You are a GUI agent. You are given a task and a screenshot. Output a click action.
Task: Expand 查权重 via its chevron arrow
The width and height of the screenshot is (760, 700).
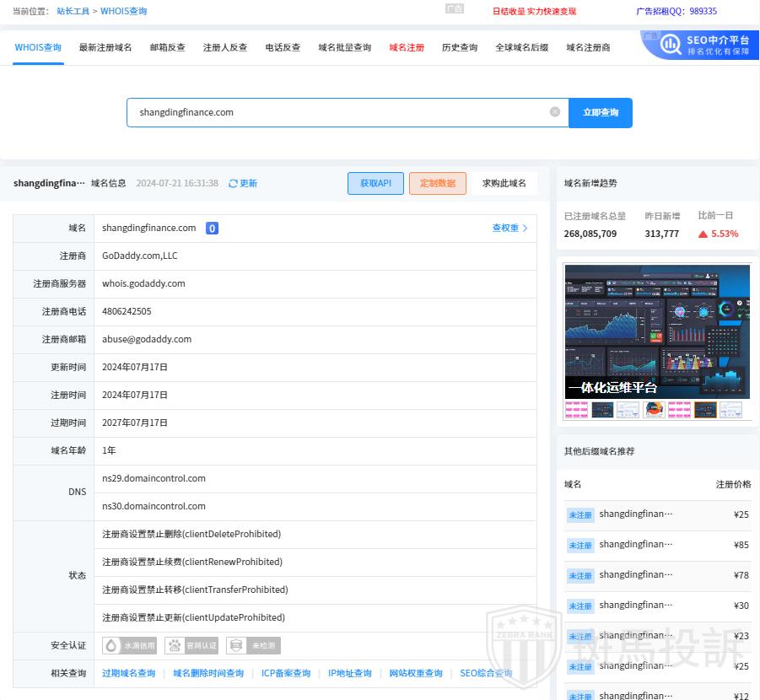(x=526, y=229)
